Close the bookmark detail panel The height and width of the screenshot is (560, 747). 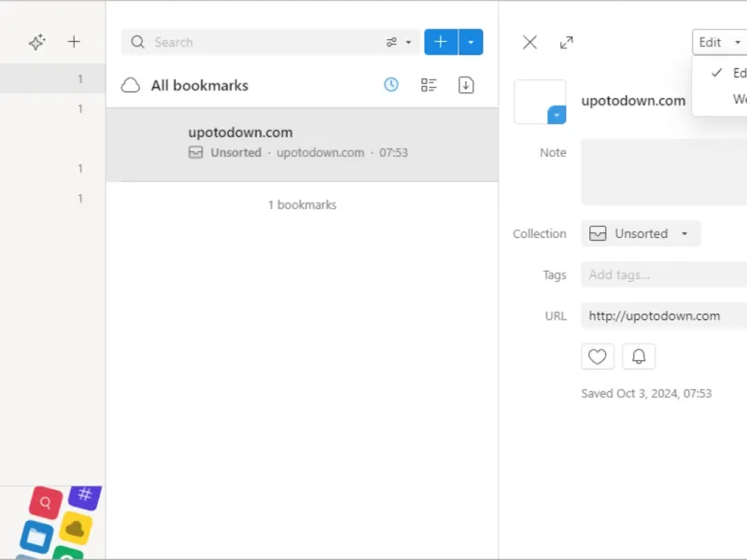tap(529, 42)
